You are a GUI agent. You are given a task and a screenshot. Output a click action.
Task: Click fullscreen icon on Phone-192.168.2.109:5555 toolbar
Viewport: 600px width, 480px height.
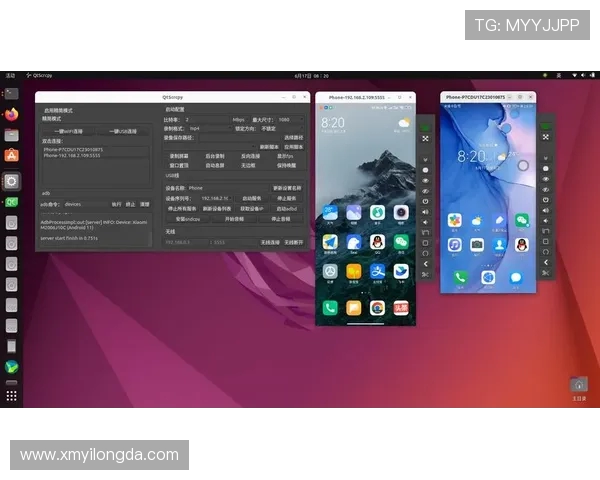[x=425, y=138]
